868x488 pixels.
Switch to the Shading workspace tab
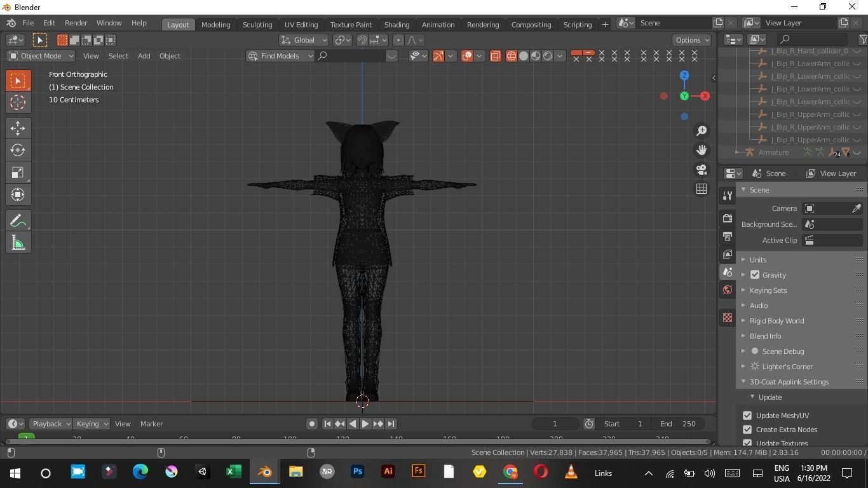point(396,24)
